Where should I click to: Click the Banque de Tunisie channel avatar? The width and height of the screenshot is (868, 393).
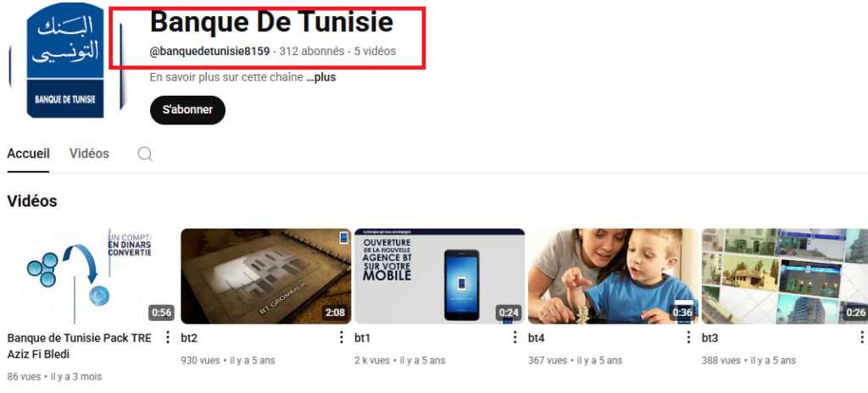[x=65, y=60]
